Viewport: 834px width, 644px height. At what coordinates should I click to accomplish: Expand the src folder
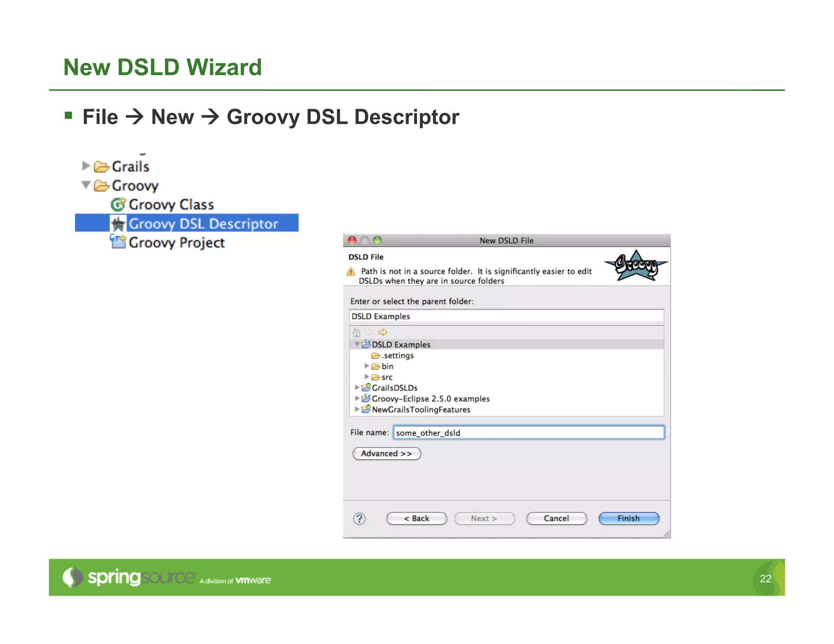[x=367, y=377]
